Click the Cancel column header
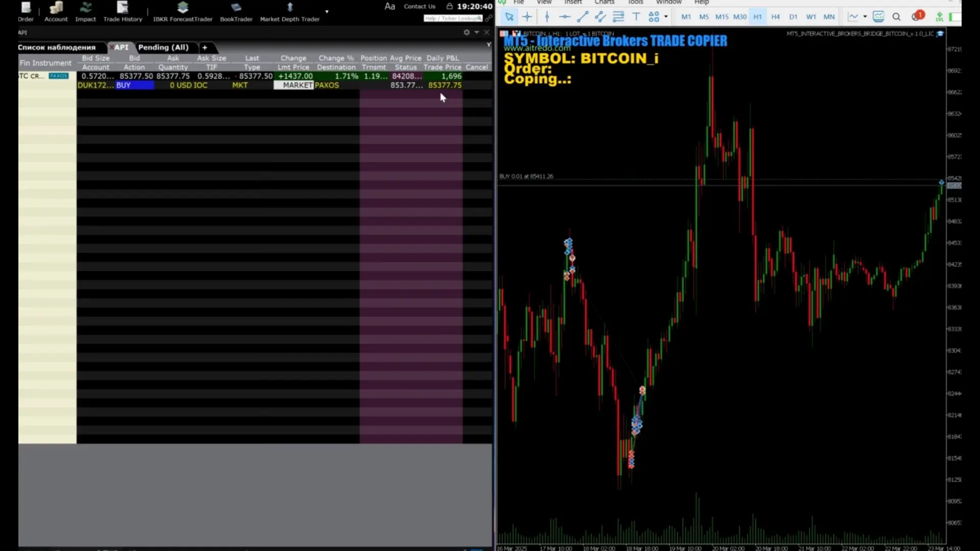This screenshot has width=980, height=551. [477, 67]
